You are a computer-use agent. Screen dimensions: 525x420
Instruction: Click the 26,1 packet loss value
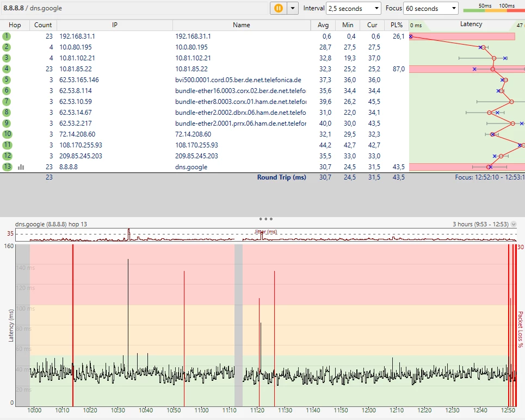[x=398, y=36]
